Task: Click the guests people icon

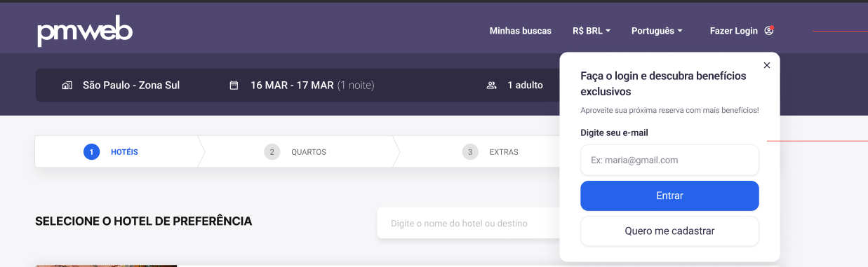Action: pos(492,85)
